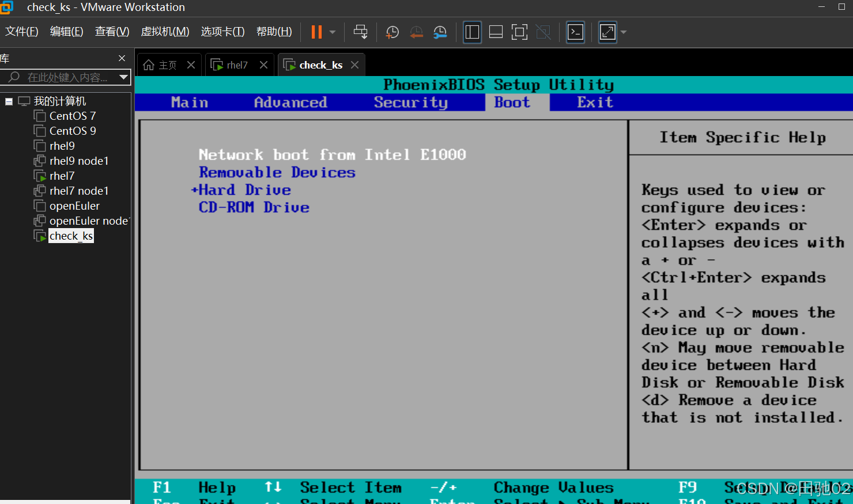Open the power options dropdown arrow
The image size is (853, 504).
[333, 32]
